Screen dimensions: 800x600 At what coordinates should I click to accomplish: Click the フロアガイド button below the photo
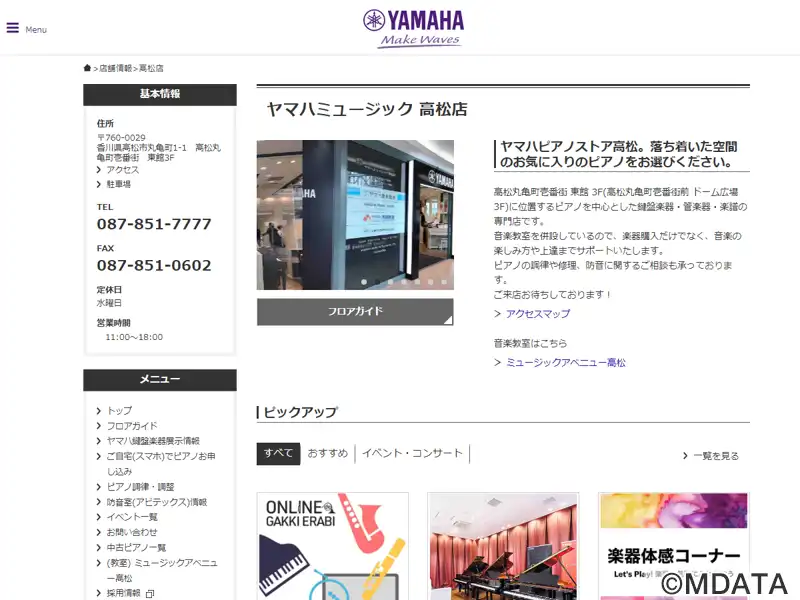[355, 312]
